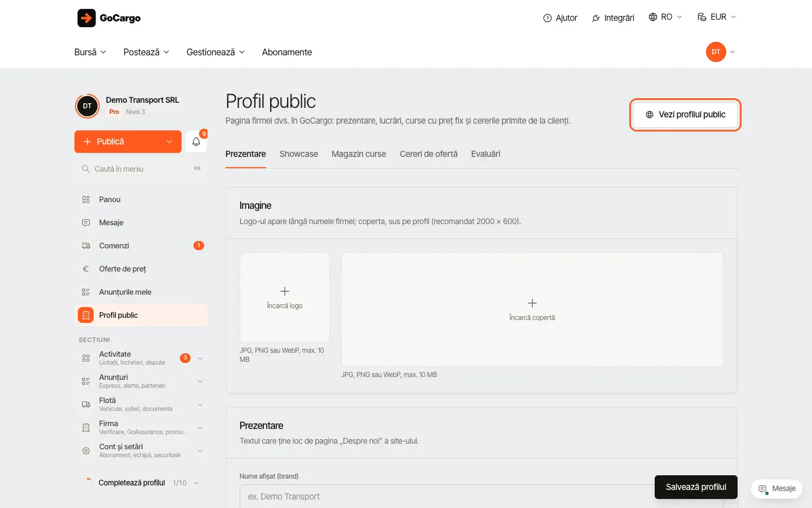Go to Comenzi in sidebar

141,246
